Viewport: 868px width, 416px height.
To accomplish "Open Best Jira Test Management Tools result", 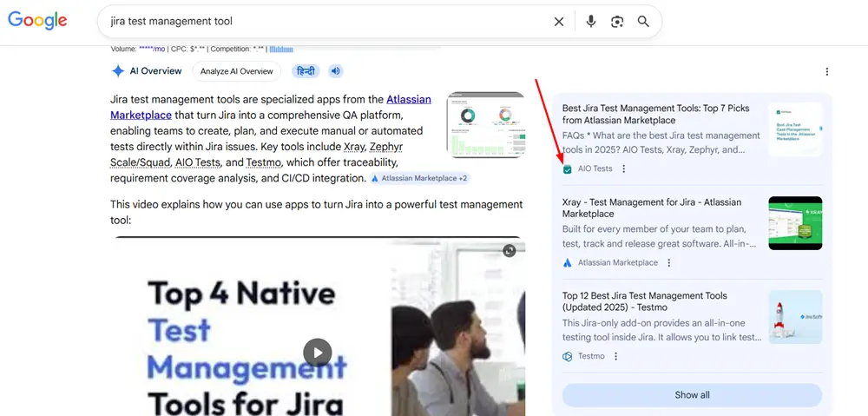I will point(656,114).
